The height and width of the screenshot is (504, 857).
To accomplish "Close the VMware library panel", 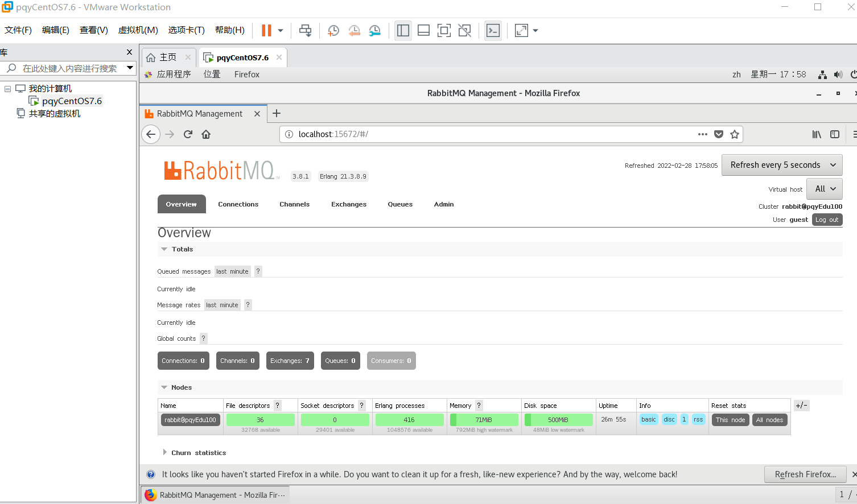I will [x=129, y=52].
